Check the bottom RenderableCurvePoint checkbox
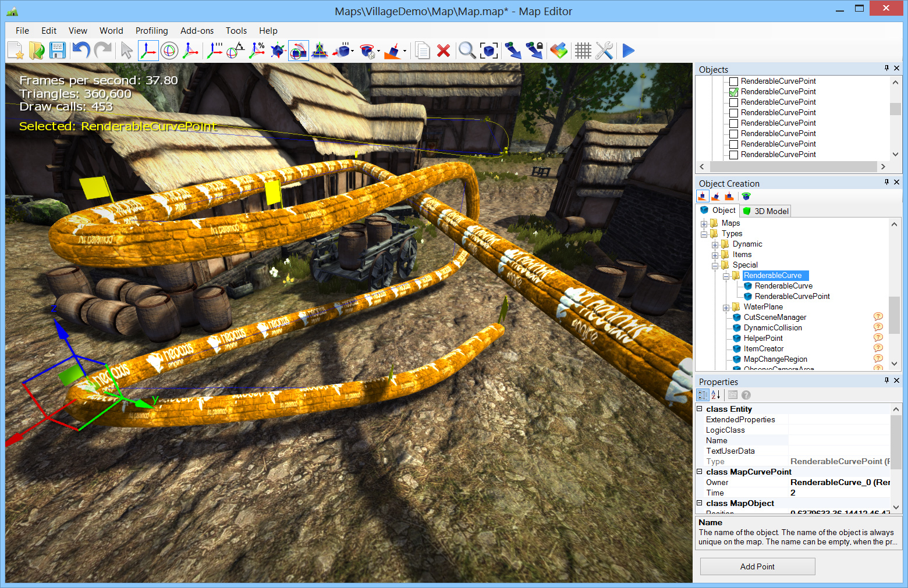 (x=733, y=154)
